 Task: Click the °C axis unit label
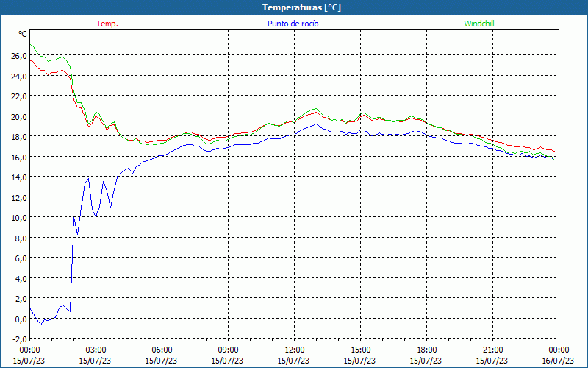tap(23, 34)
